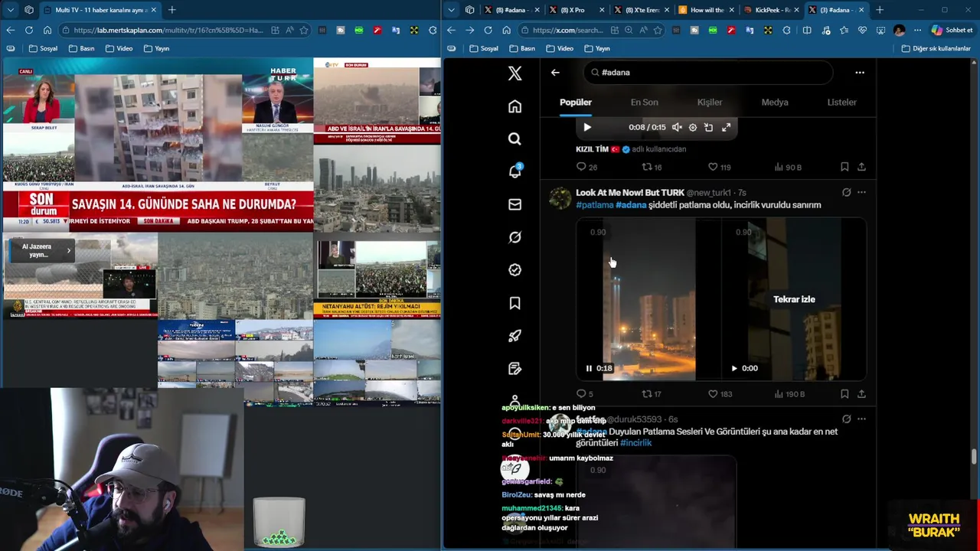Open Grok icon in X sidebar
The image size is (980, 551).
point(514,237)
